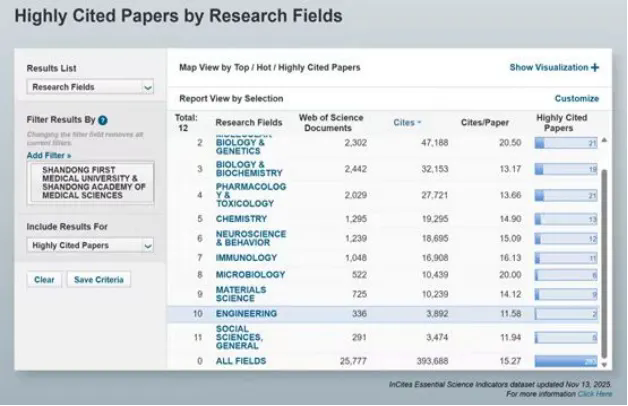Click the Cites sort arrow icon
628x406 pixels.
point(419,123)
